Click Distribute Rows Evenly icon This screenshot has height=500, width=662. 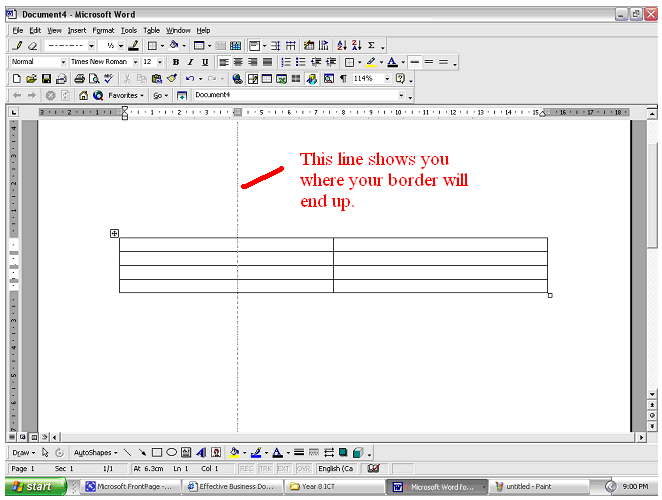pos(276,45)
